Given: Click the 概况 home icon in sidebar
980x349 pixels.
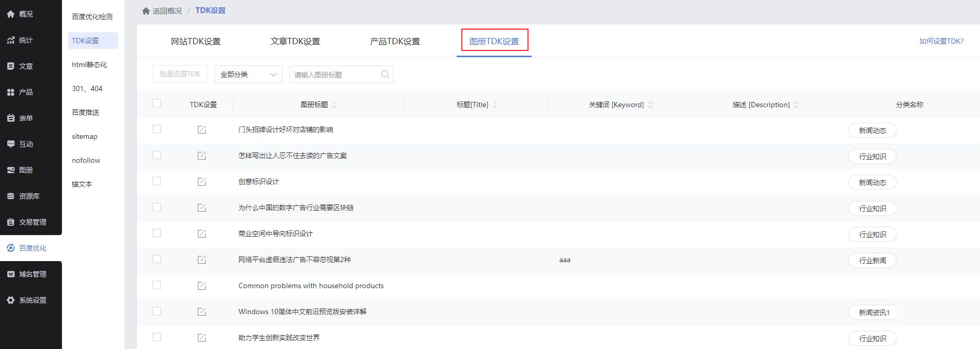Looking at the screenshot, I should [x=10, y=14].
